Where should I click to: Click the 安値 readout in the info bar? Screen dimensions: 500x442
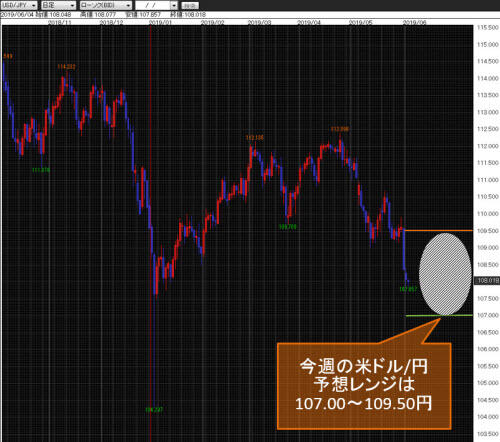coord(143,15)
